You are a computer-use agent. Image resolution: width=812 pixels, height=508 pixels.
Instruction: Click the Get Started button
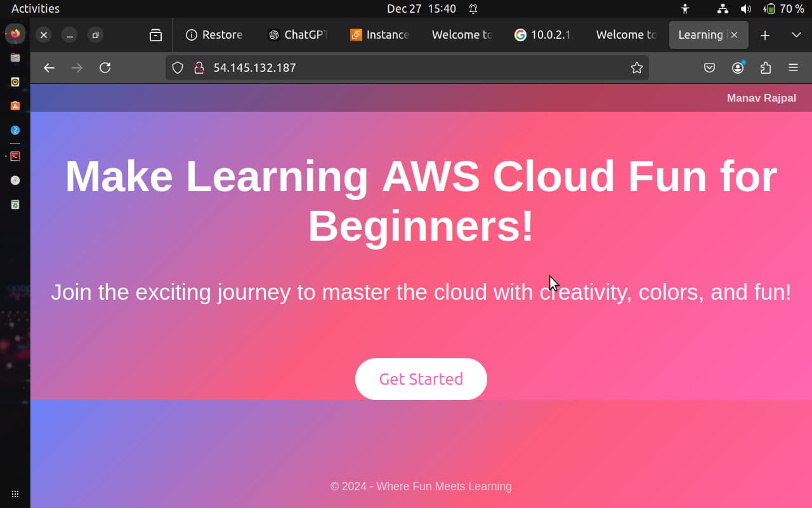coord(421,379)
